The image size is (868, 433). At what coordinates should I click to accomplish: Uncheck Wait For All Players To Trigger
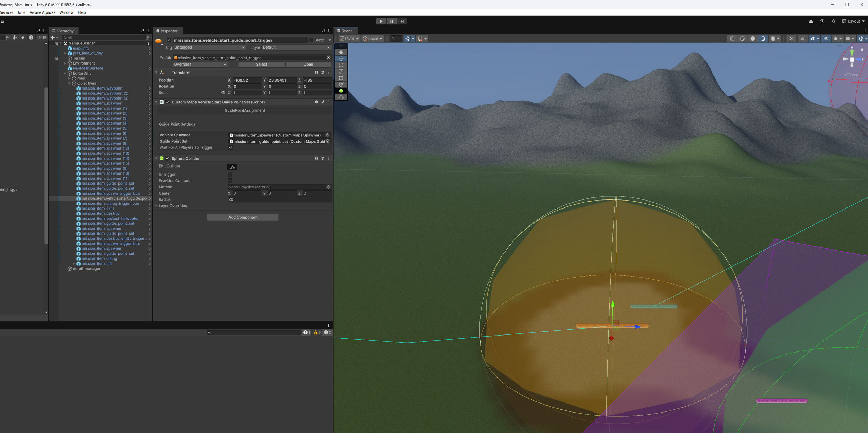(x=231, y=147)
